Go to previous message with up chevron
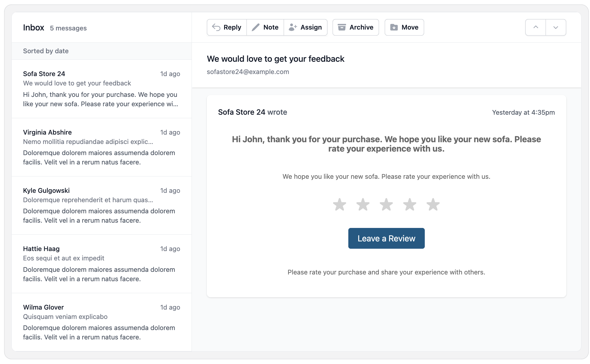The height and width of the screenshot is (364, 590). 536,27
